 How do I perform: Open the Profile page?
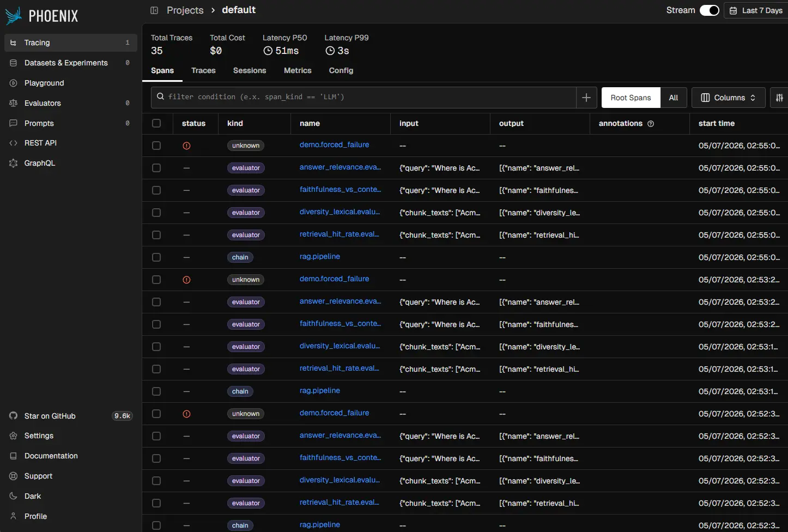click(x=71, y=516)
